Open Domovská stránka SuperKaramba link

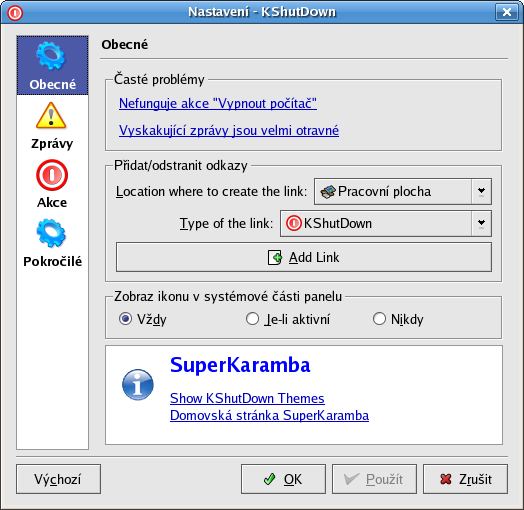click(269, 415)
